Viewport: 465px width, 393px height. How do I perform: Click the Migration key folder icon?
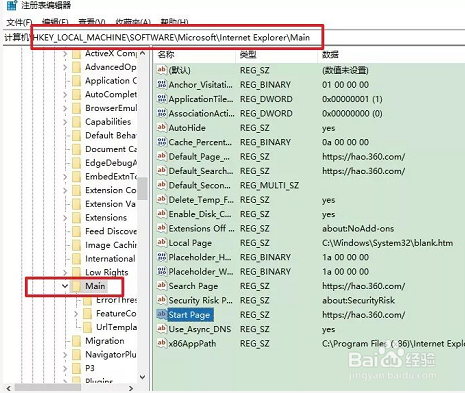pos(77,341)
